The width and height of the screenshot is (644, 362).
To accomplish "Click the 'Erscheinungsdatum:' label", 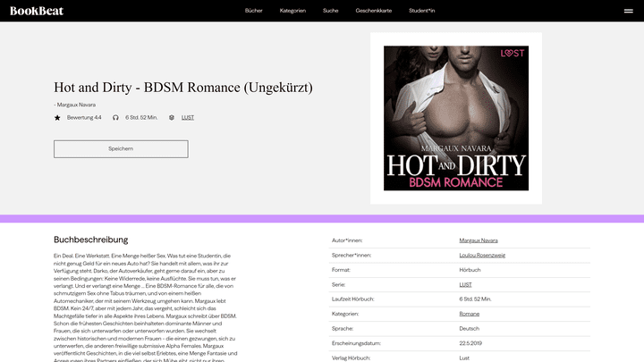I will (356, 343).
